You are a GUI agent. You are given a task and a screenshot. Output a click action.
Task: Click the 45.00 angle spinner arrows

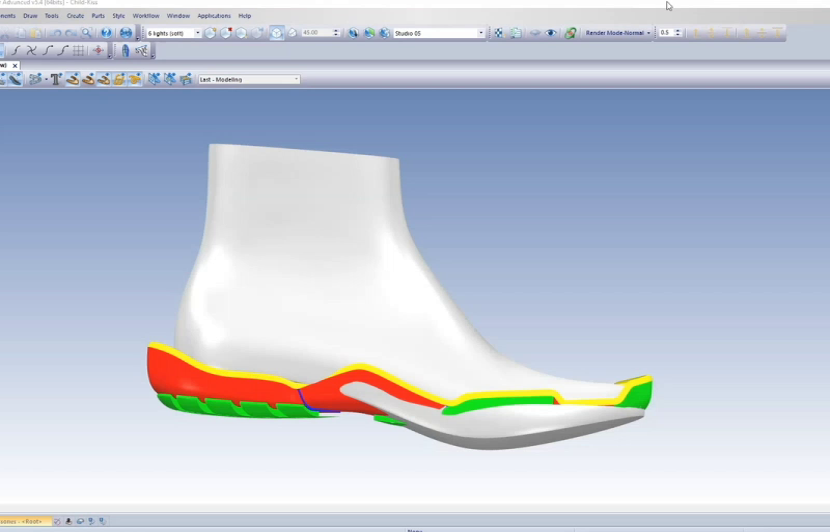coord(336,33)
